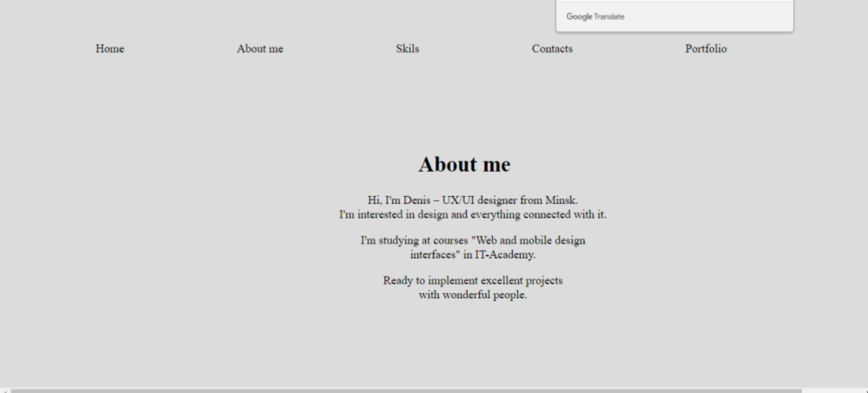Click line "interfaces" in IT-Academy."
868x393 pixels.
tap(473, 255)
